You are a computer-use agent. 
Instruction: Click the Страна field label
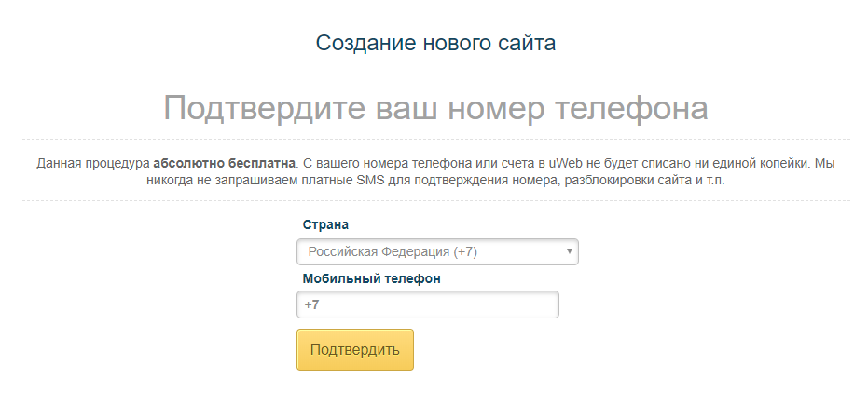point(326,225)
